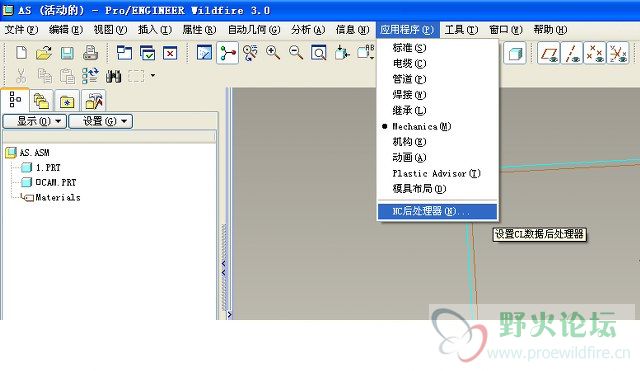Click the Zoom out magnifier icon
The height and width of the screenshot is (371, 640).
click(x=296, y=53)
